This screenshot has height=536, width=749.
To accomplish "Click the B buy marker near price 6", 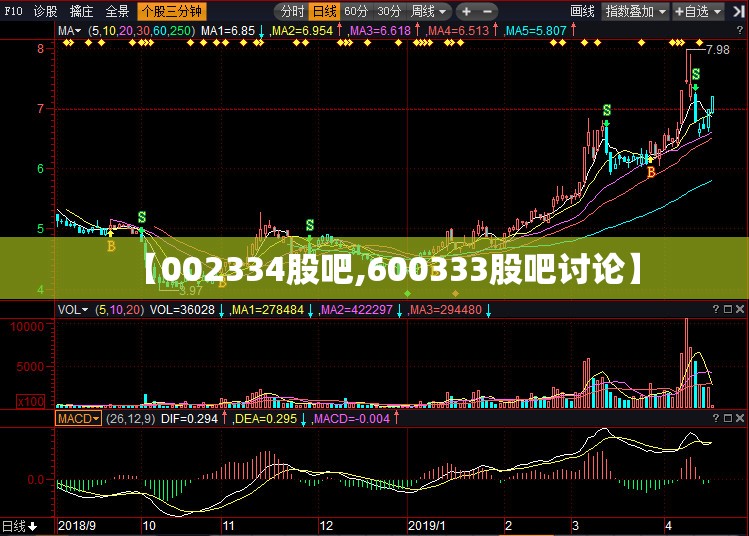I will 651,173.
